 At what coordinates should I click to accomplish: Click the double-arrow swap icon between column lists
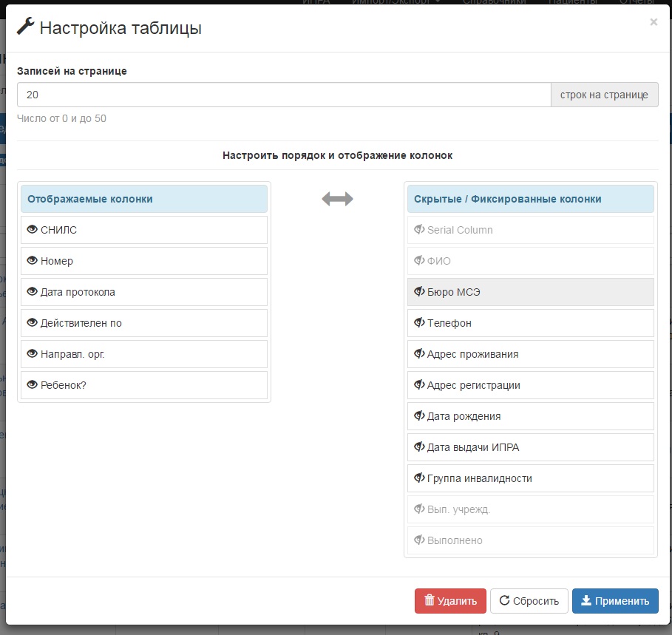(x=337, y=199)
